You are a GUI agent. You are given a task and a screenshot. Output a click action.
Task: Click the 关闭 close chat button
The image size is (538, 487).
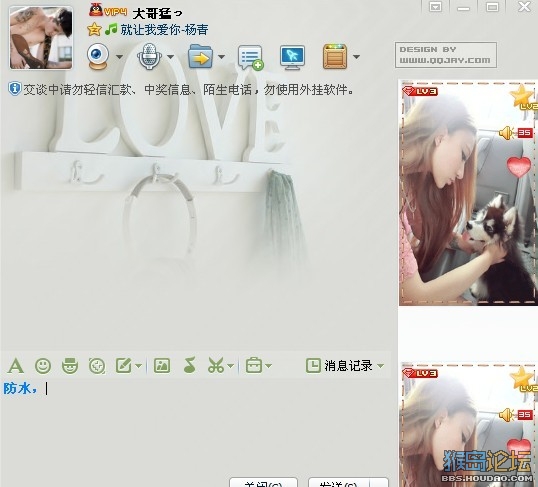pos(263,482)
